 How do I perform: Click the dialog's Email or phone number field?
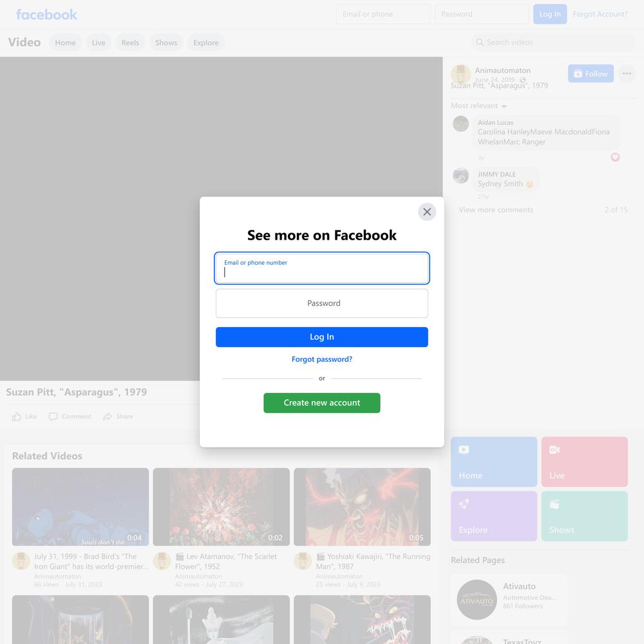(x=322, y=268)
